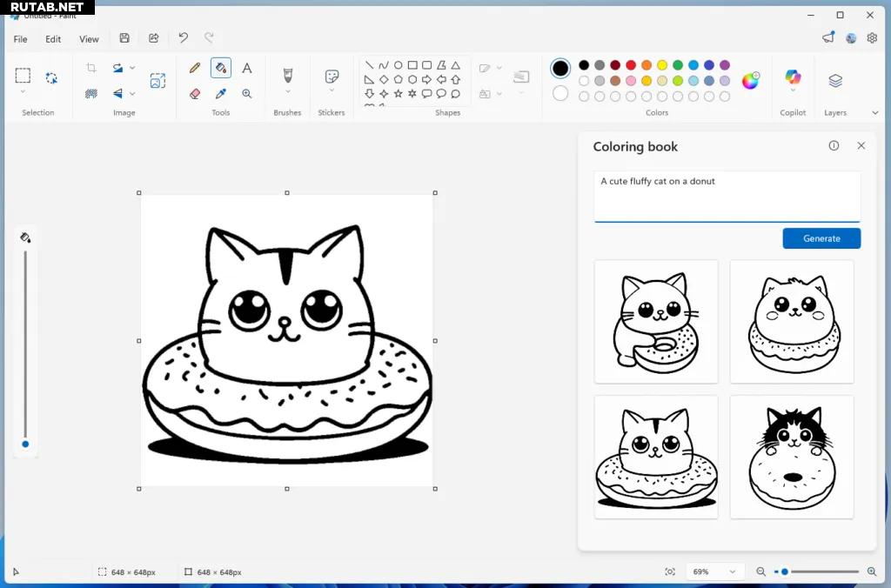Click the Crop tool icon
The width and height of the screenshot is (891, 588).
click(x=91, y=68)
